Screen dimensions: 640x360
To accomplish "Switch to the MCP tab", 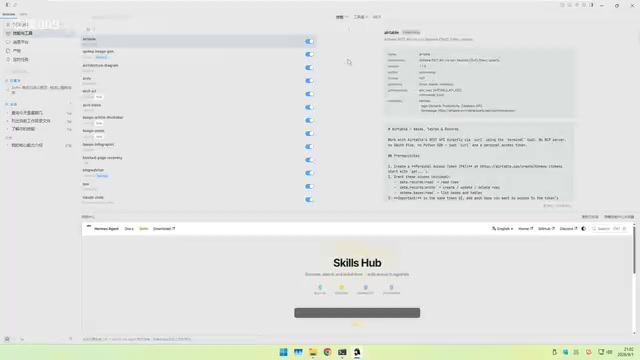I will click(x=377, y=17).
